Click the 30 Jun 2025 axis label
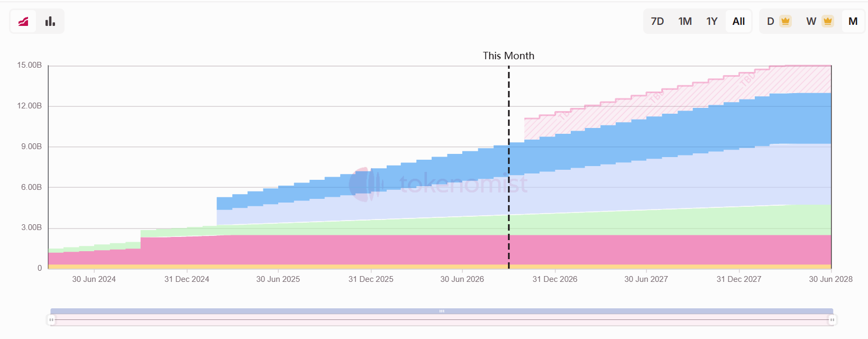Image resolution: width=868 pixels, height=339 pixels. coord(278,279)
